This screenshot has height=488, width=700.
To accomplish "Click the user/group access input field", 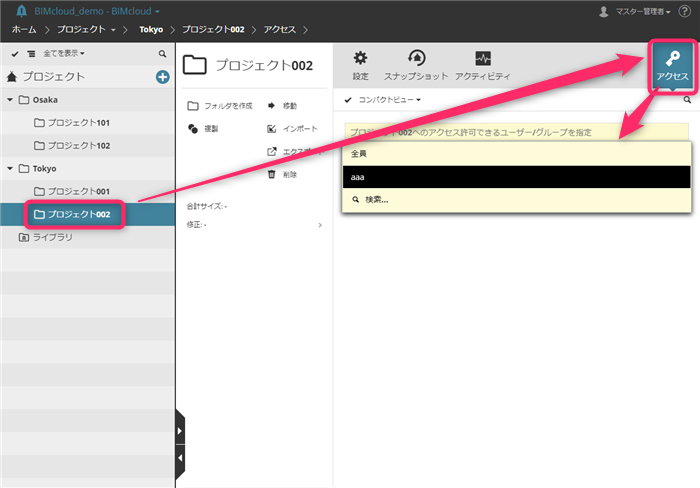I will coord(517,132).
